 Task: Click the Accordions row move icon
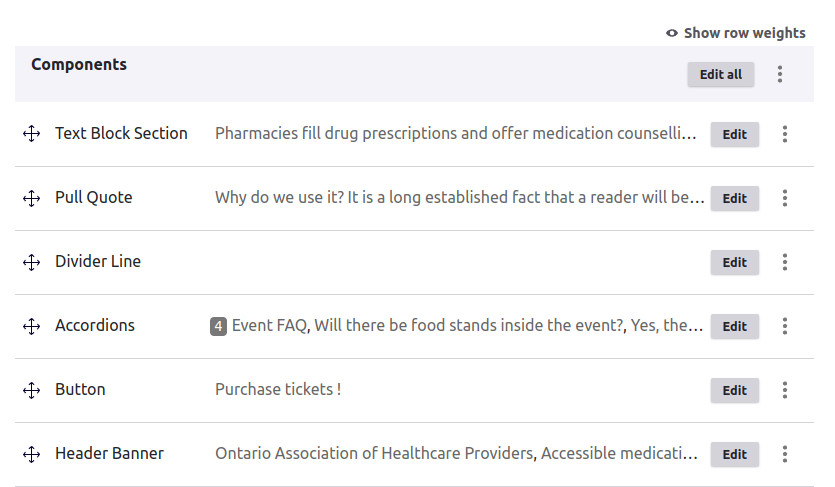[x=31, y=326]
